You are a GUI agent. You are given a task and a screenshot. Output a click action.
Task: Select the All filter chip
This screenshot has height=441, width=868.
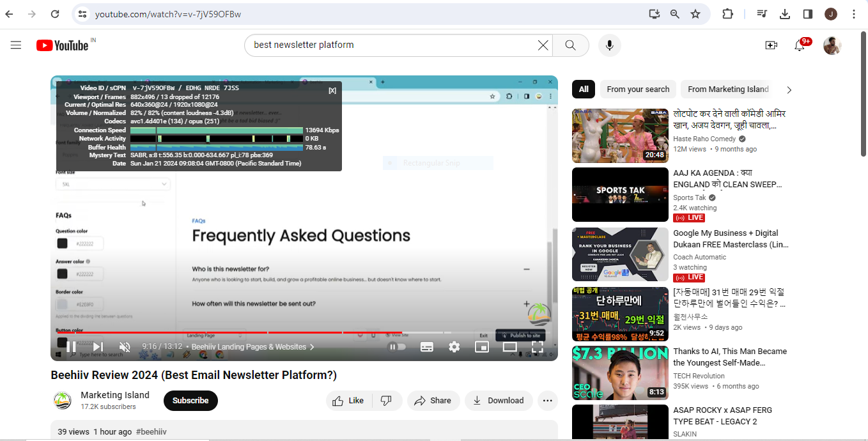coord(584,89)
